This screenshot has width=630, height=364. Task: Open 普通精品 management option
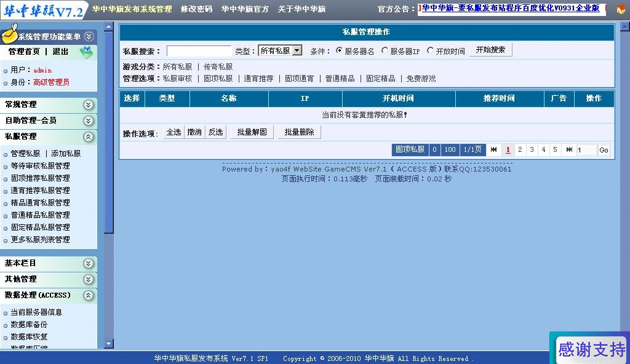click(340, 78)
